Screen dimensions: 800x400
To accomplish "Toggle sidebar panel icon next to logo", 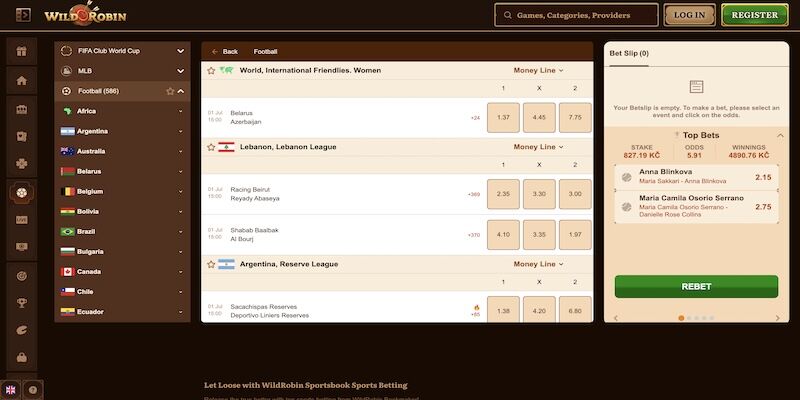I will click(23, 15).
